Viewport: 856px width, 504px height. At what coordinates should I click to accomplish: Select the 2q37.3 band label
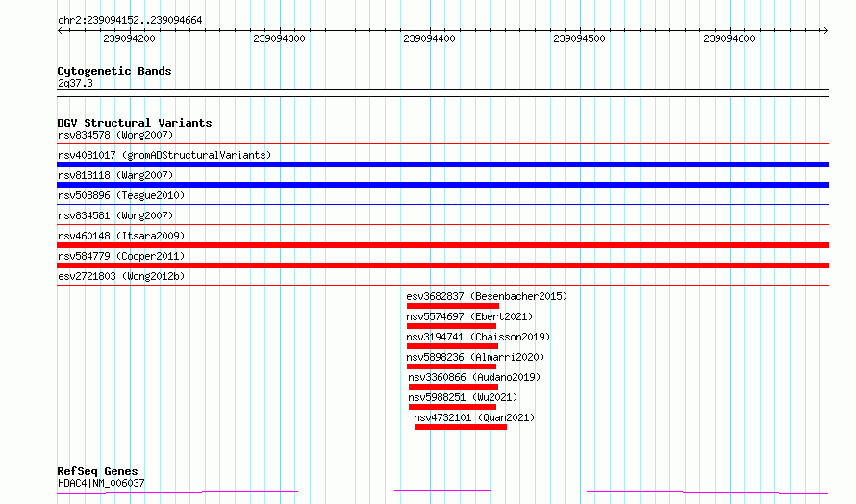click(75, 83)
